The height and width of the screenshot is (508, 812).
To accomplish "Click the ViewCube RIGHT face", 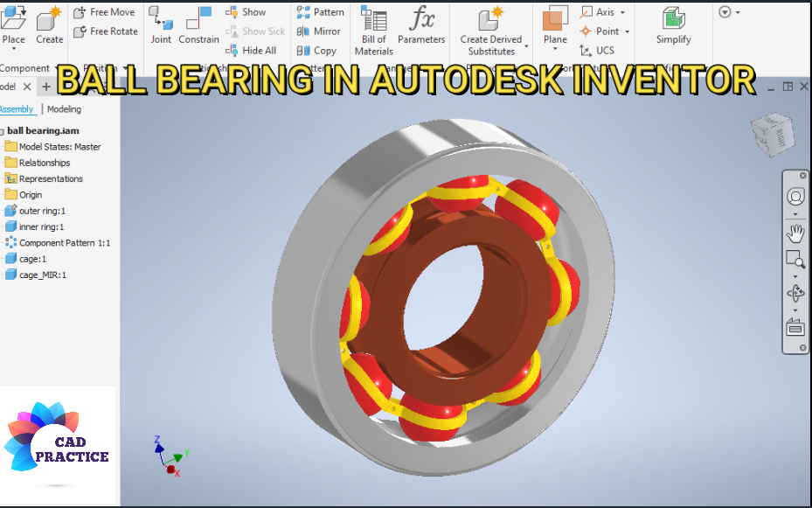I will pos(781,136).
